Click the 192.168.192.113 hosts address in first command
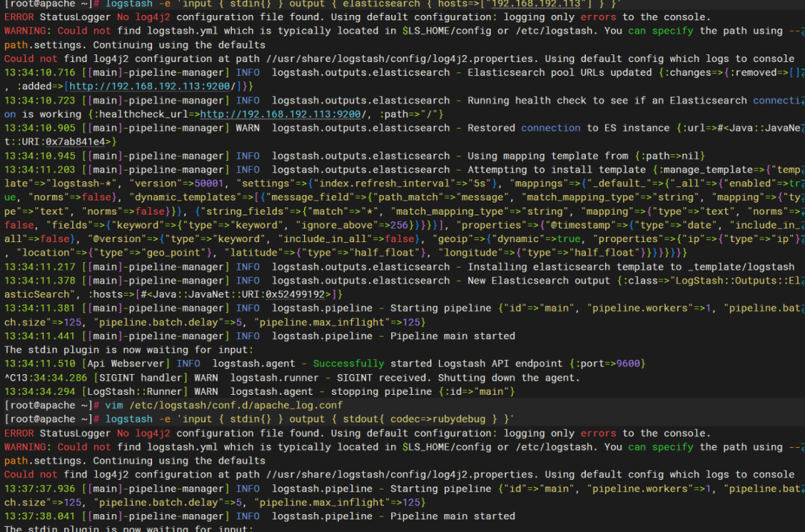 pyautogui.click(x=536, y=4)
